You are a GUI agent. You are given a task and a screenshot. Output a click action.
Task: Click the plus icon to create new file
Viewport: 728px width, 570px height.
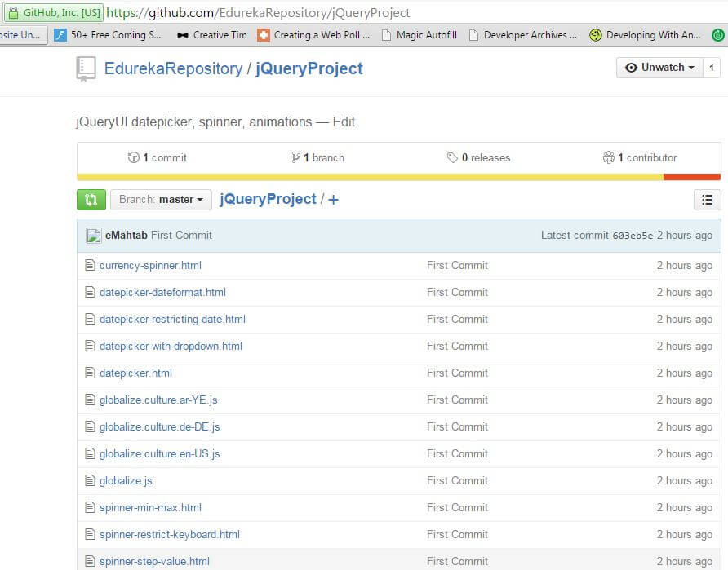pos(333,200)
